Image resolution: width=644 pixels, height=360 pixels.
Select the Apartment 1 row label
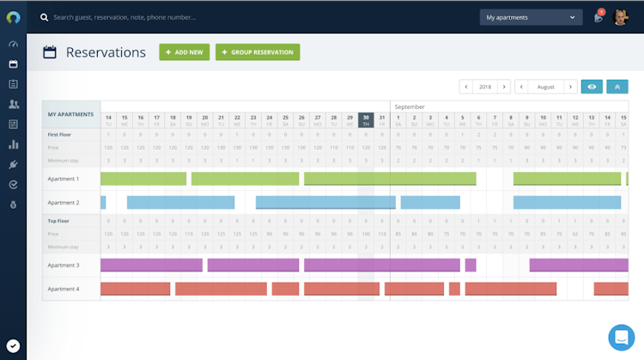click(x=64, y=179)
